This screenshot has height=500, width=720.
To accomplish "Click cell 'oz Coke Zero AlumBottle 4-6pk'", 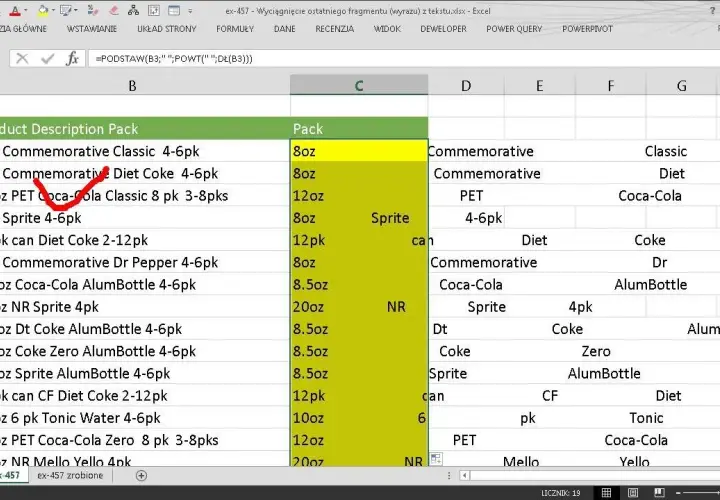I will (x=145, y=351).
